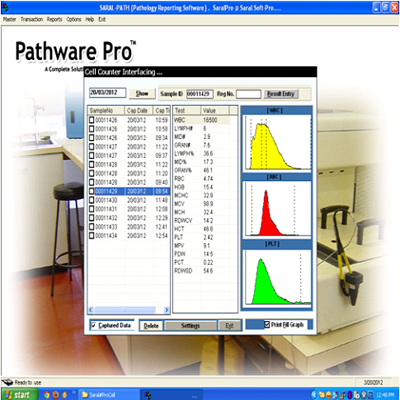
Task: Select sample row 00011431
Action: (x=129, y=209)
